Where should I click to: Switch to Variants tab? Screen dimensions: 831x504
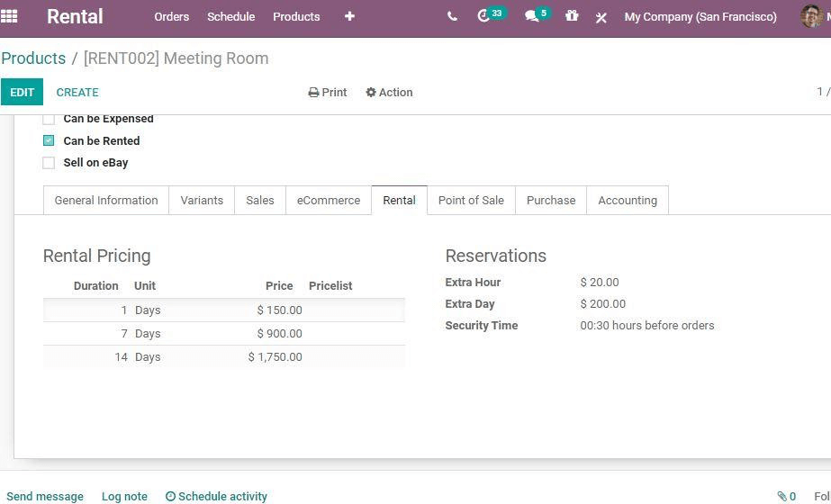[x=202, y=201]
